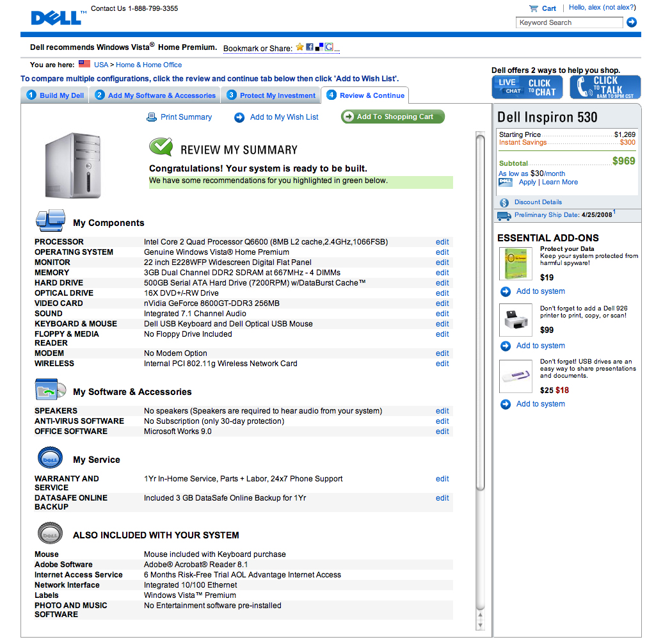
Task: Open the shopping cart icon
Action: point(534,8)
